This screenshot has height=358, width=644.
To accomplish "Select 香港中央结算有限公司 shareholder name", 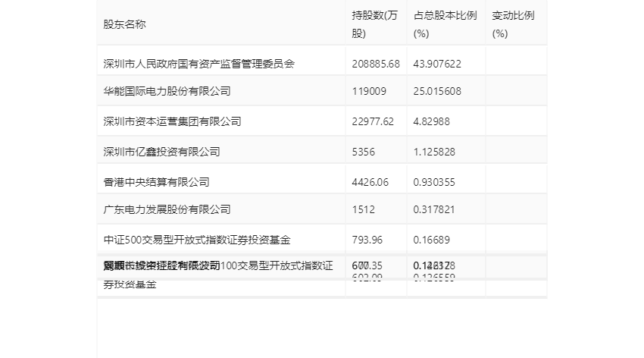I will click(x=156, y=182).
